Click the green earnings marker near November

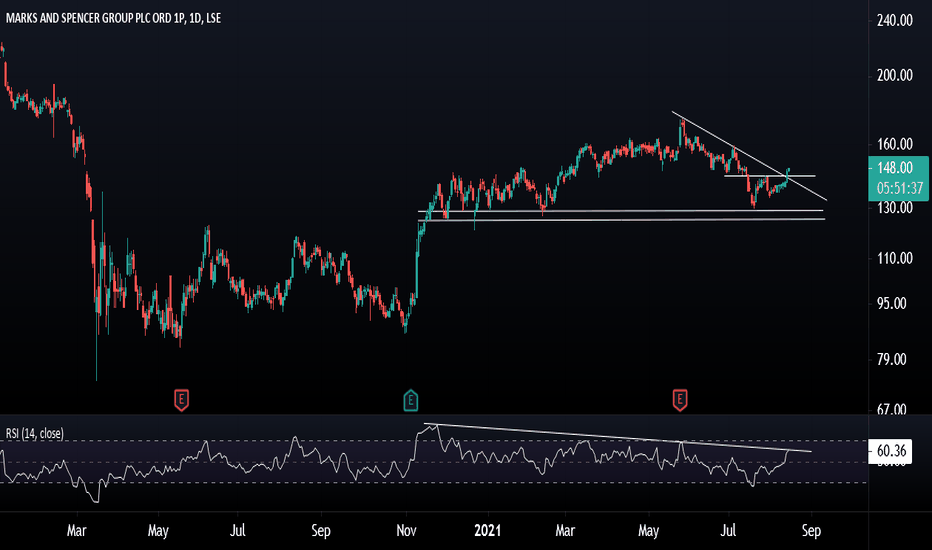411,400
